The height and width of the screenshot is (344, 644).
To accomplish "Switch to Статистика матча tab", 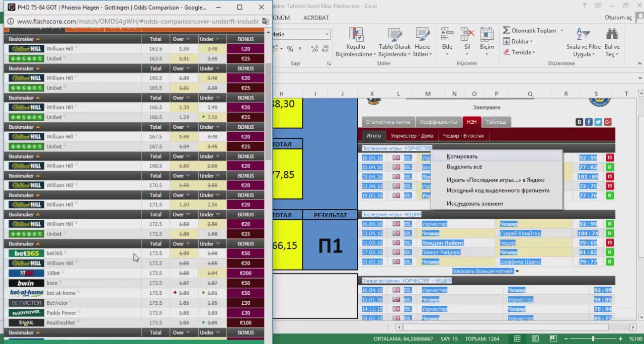I will tap(388, 122).
